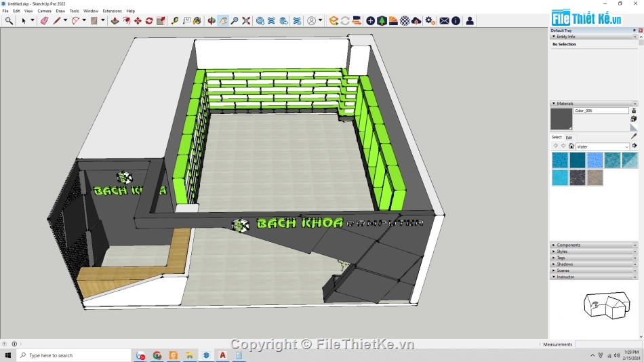Click the Windows search box in taskbar
644x362 pixels.
[74, 355]
